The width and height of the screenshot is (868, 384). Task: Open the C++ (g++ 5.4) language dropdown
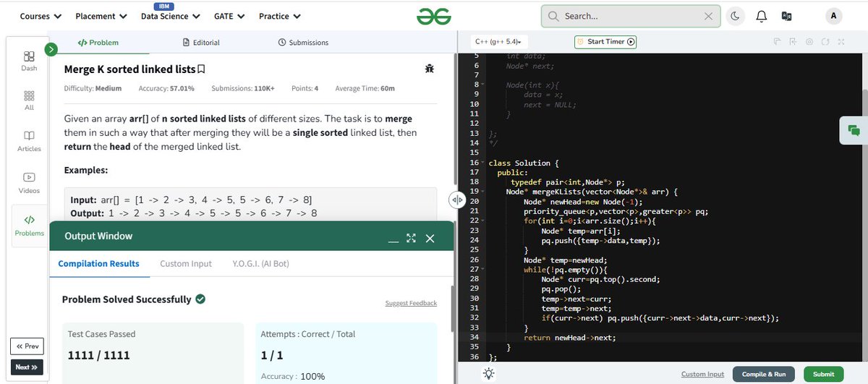(500, 42)
